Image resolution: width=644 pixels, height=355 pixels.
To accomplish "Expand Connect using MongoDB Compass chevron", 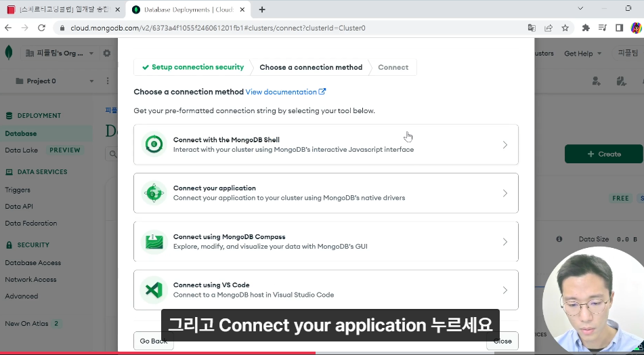I will 505,242.
